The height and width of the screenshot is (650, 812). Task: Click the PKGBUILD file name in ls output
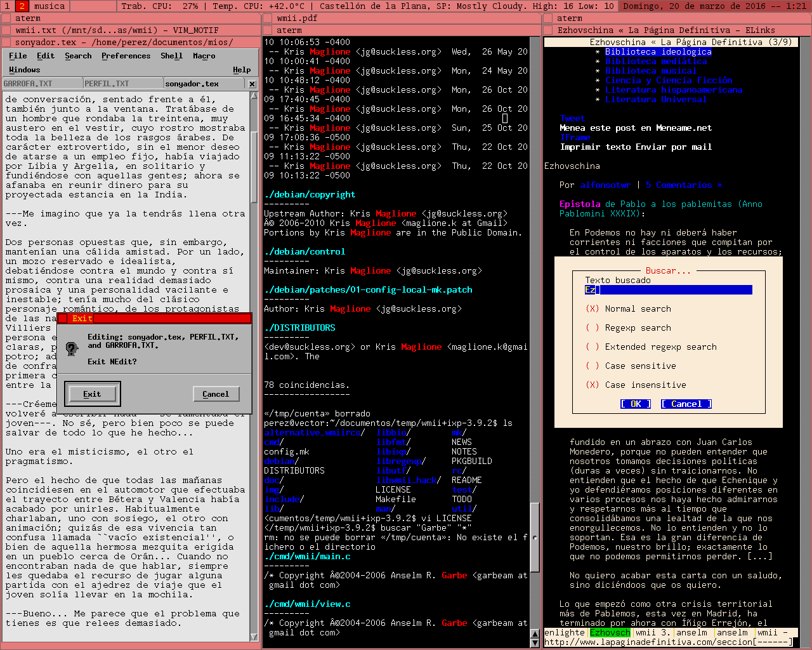pyautogui.click(x=472, y=461)
